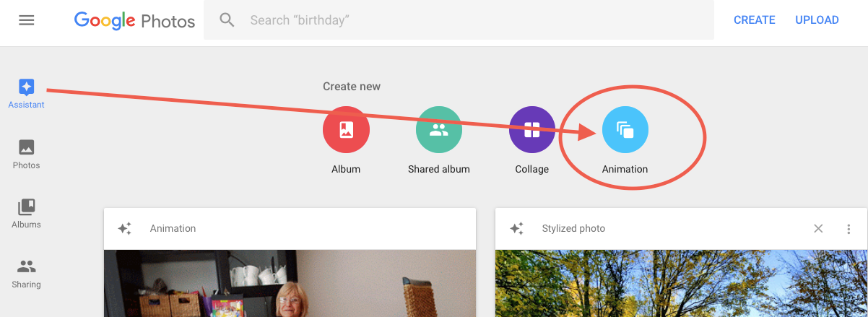Create a new Collage
The image size is (868, 317).
[531, 130]
